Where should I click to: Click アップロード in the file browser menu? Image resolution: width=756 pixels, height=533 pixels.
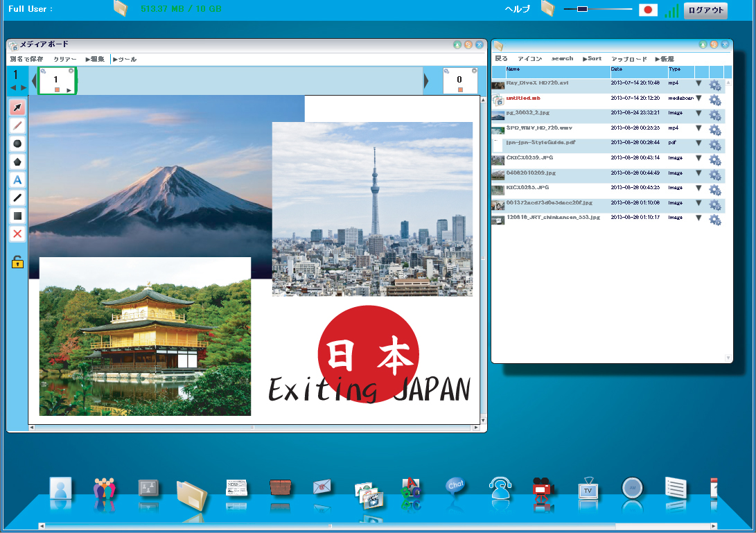click(x=628, y=59)
